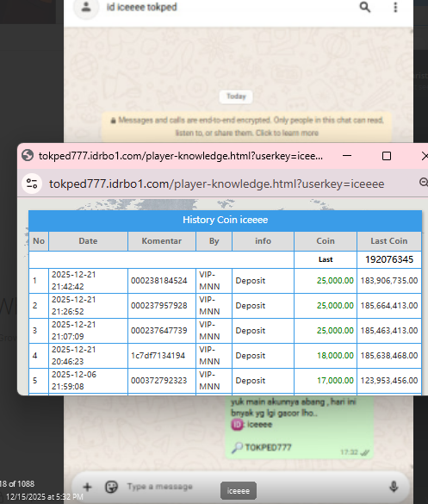Click the 'iceeee' tooltip label at bottom
428x504 pixels.
tap(238, 491)
